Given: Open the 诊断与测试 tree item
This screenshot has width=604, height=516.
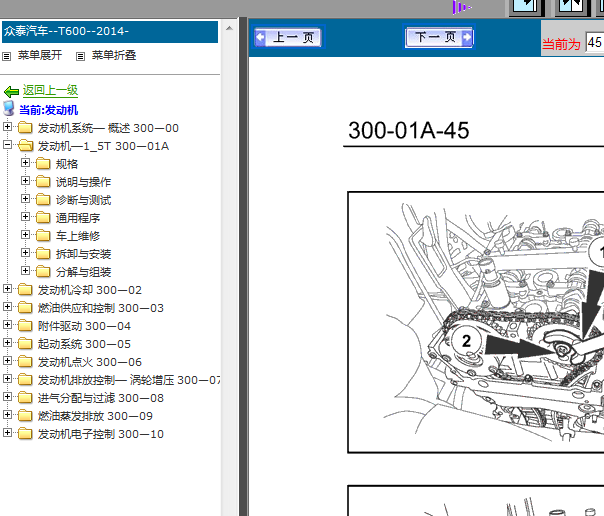Looking at the screenshot, I should [x=84, y=200].
